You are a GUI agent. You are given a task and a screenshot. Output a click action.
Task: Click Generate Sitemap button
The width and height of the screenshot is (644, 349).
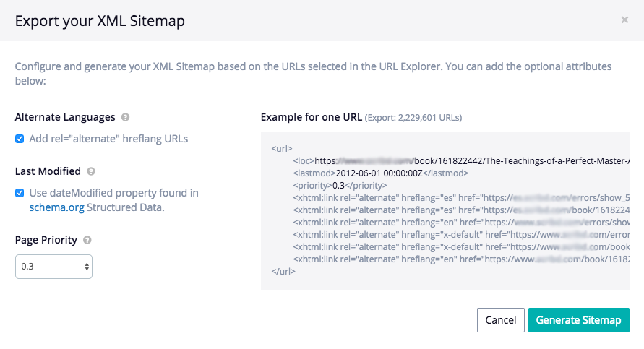[x=578, y=320]
